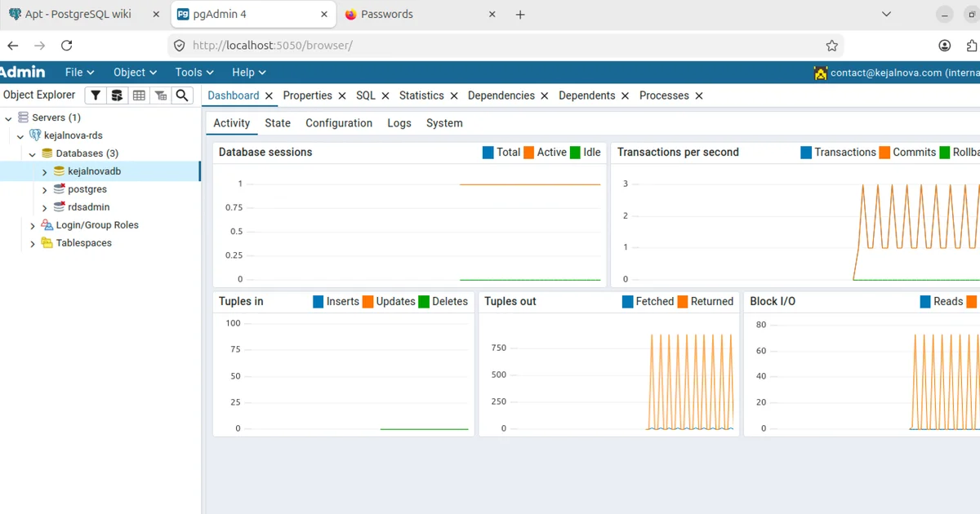Open the File menu
Image resolution: width=980 pixels, height=514 pixels.
(x=79, y=73)
